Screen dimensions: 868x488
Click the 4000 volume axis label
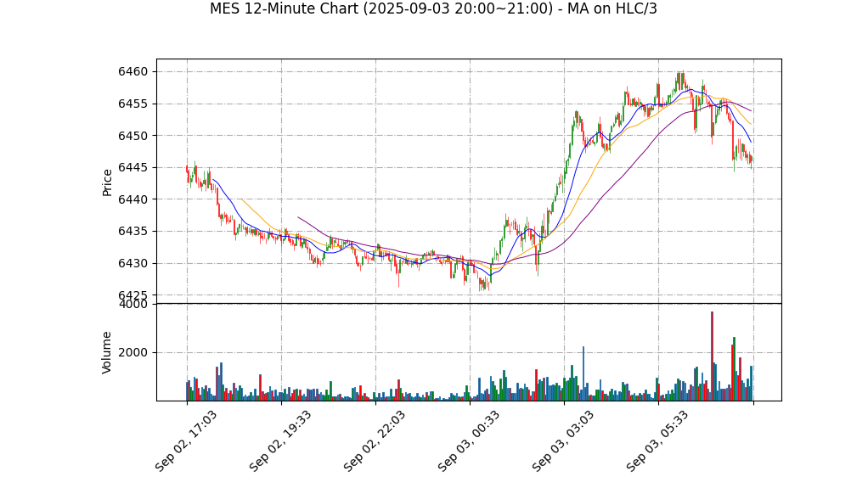(132, 305)
